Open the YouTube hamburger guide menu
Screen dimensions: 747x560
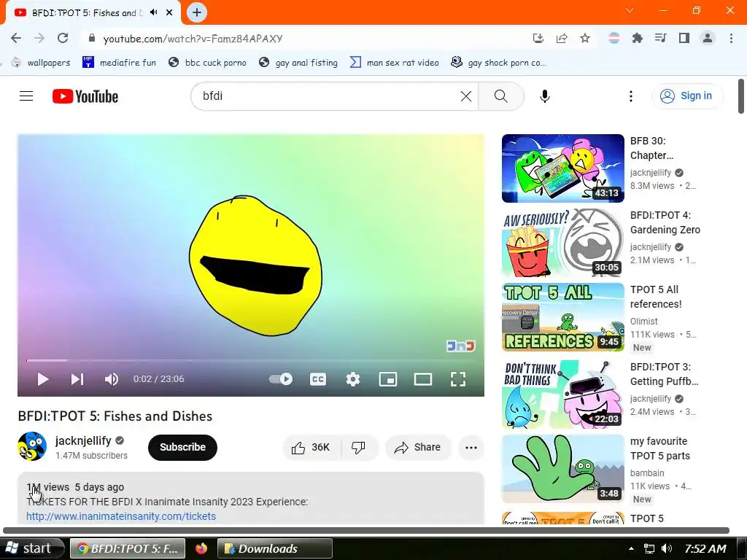26,96
